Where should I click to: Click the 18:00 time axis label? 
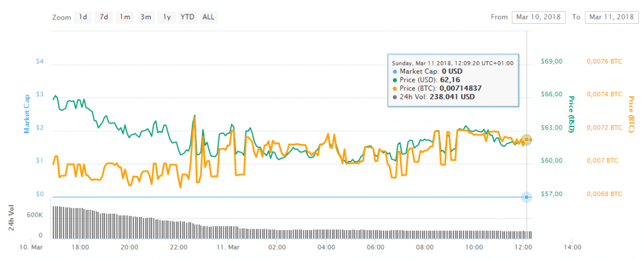(x=80, y=248)
